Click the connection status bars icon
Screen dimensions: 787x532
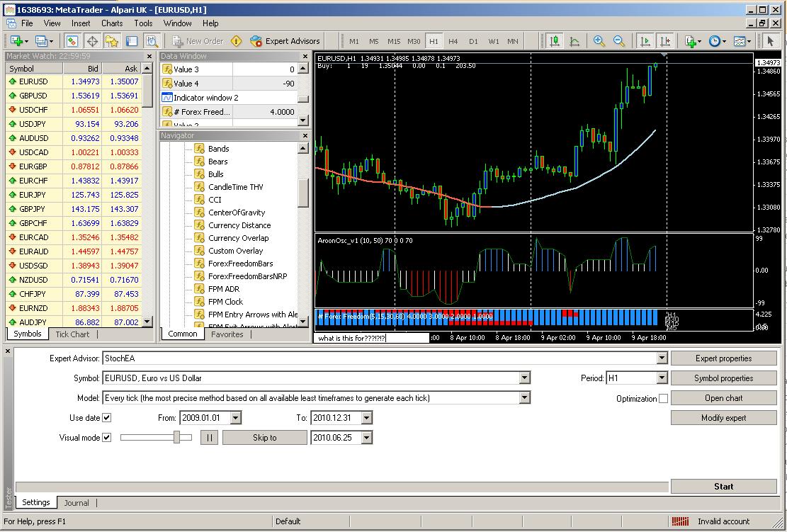click(681, 521)
